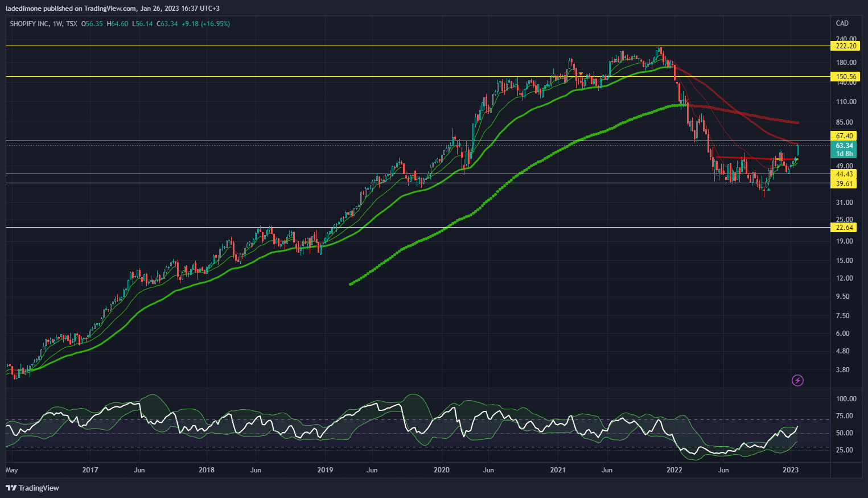
Task: Click the 25.00 oscillator axis tick
Action: (x=844, y=450)
